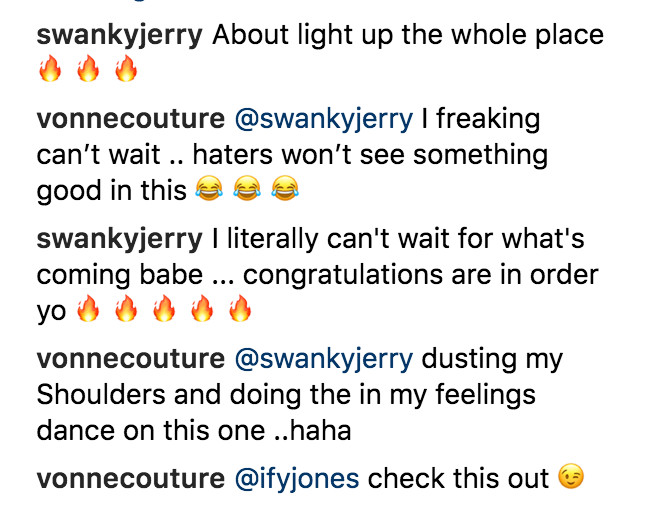Open swankyjerry profile from "About light up" comment

pyautogui.click(x=119, y=36)
